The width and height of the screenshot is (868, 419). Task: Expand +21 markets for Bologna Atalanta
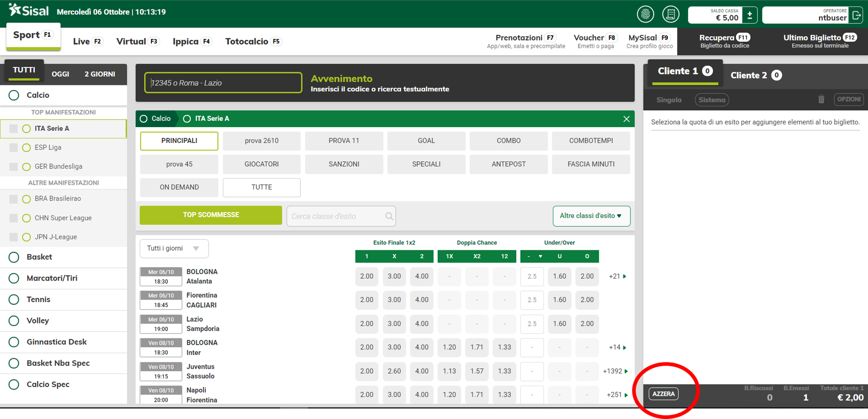(618, 276)
